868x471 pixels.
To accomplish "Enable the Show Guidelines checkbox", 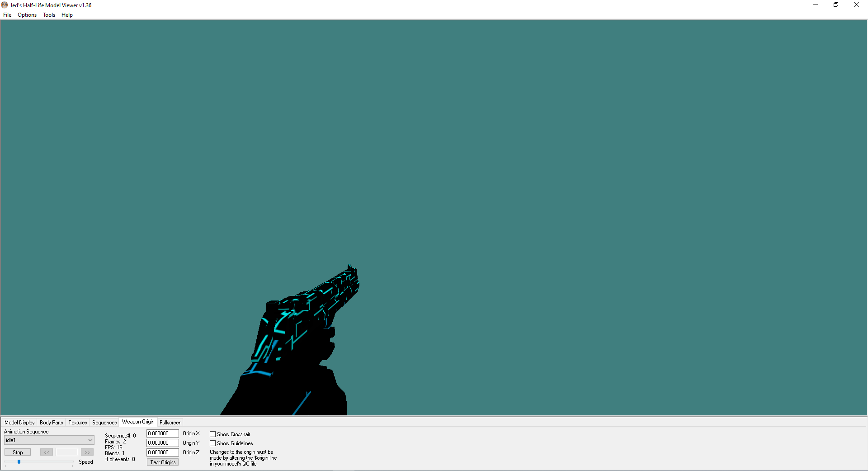I will click(x=212, y=443).
